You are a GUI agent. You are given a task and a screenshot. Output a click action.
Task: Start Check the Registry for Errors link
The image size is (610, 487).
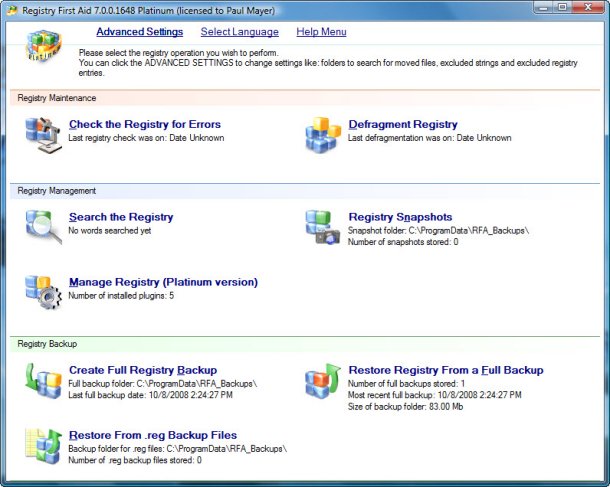[145, 125]
